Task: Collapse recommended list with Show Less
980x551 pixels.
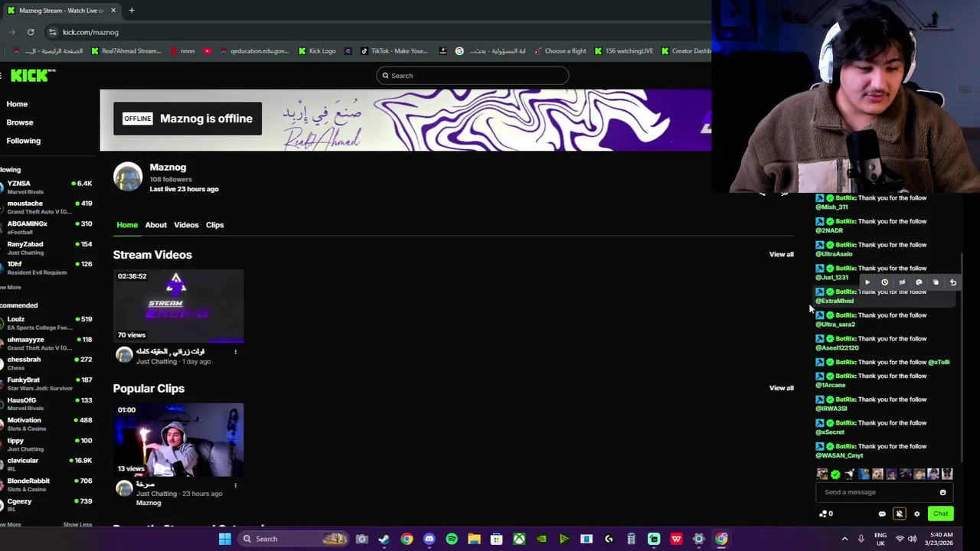Action: tap(77, 524)
